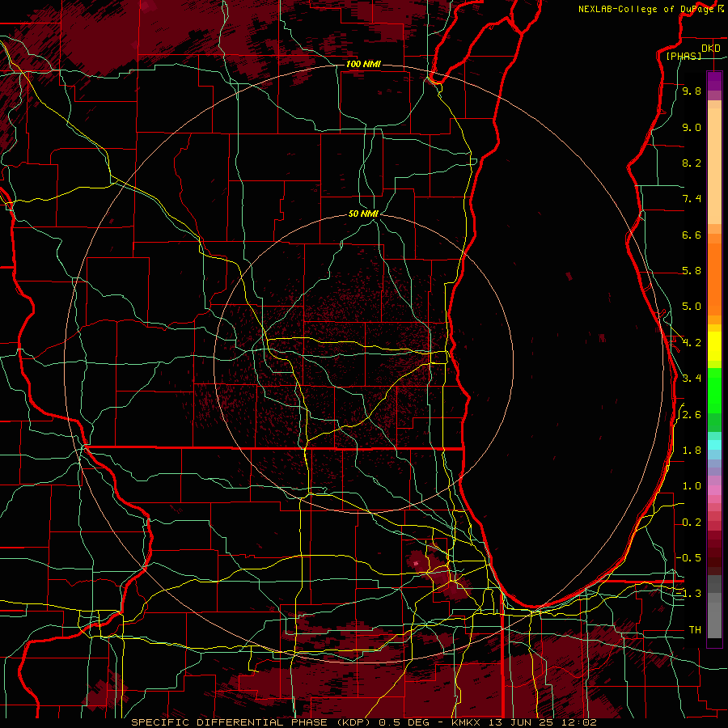Click the 50 NMI range ring label

click(363, 214)
